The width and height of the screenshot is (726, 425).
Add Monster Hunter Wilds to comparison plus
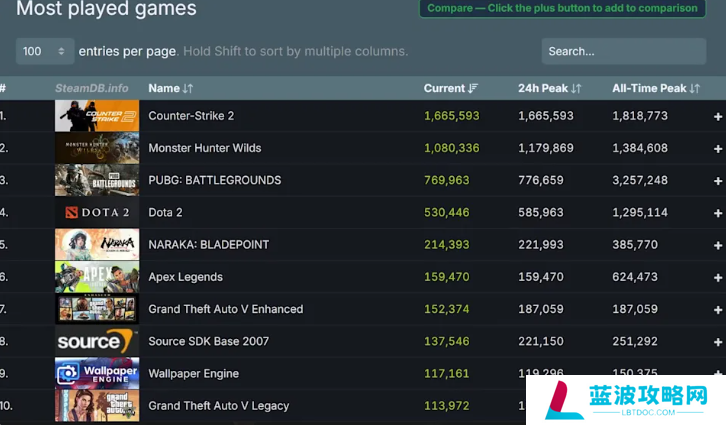click(x=718, y=149)
